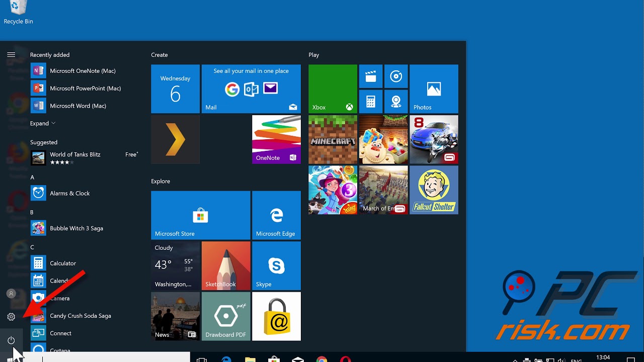Open the Photos tile
Viewport: 644px width, 362px height.
tap(434, 89)
